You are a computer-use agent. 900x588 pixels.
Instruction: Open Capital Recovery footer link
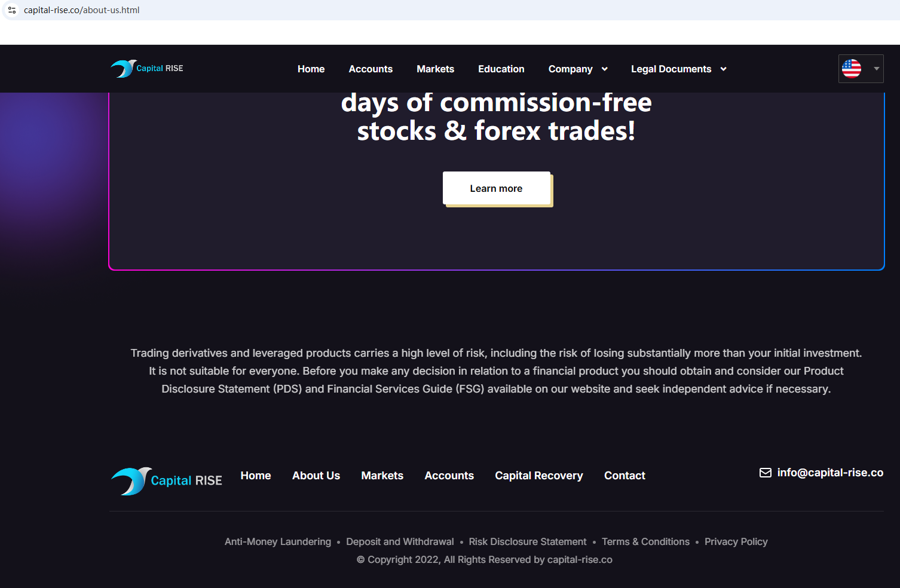[x=539, y=476]
